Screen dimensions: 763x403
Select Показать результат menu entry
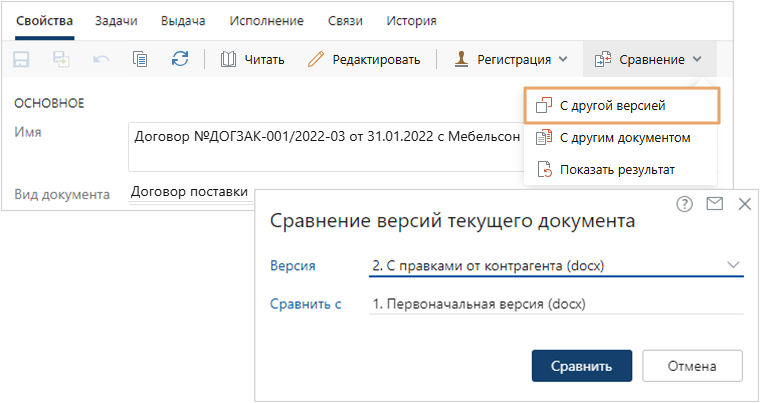[616, 169]
